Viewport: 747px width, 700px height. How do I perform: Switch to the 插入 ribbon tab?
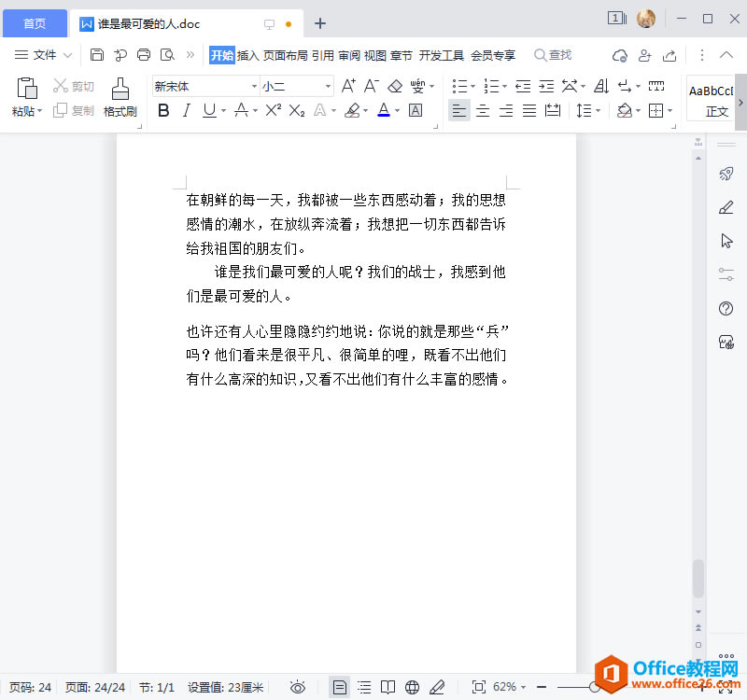click(247, 55)
